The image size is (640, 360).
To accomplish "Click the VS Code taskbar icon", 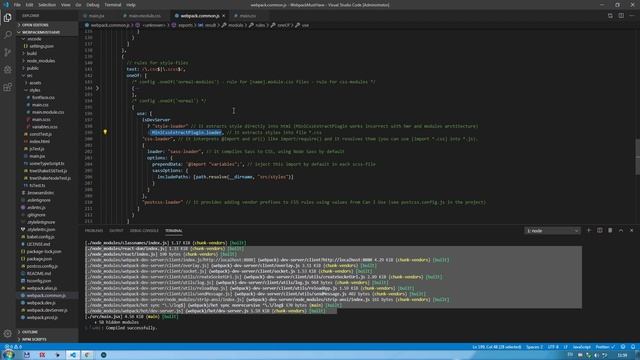I will [x=73, y=355].
